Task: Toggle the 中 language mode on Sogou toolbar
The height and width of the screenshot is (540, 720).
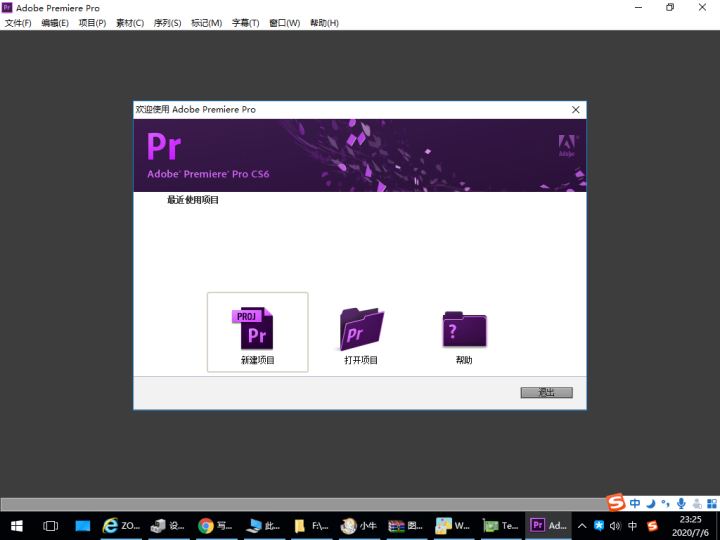Action: point(635,503)
